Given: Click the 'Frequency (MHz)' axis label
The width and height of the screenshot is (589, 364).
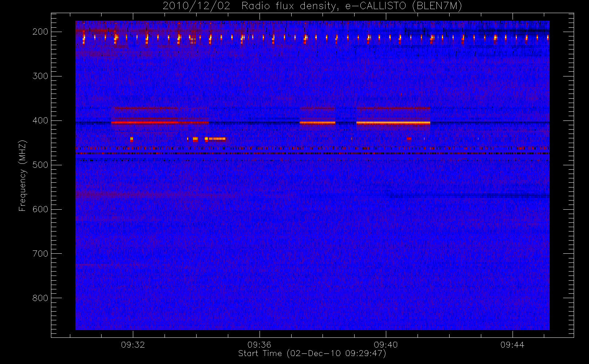Looking at the screenshot, I should click(23, 175).
